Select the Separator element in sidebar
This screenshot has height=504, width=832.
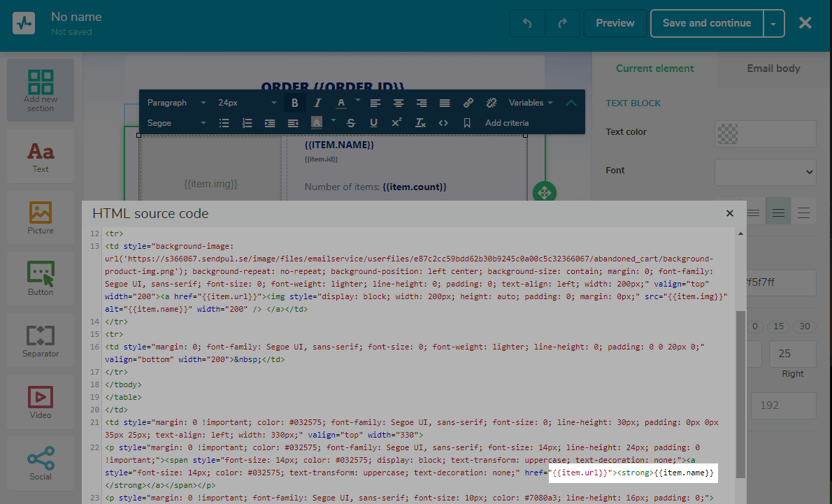tap(41, 340)
